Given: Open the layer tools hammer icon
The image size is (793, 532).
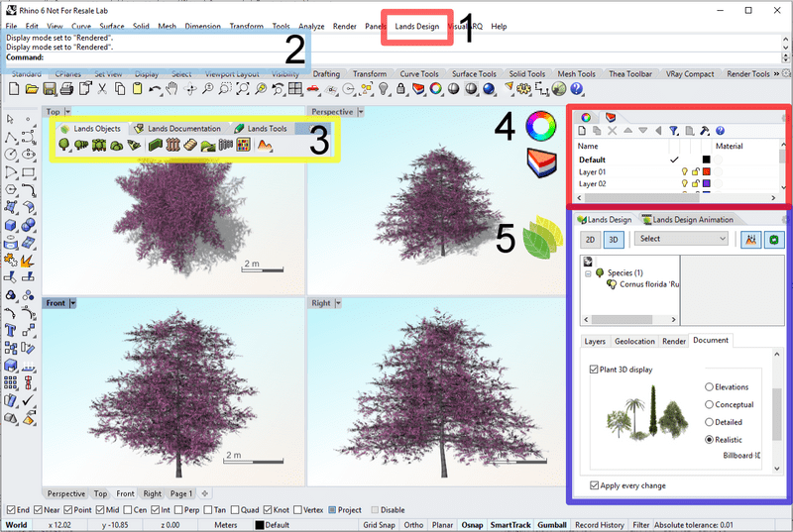Looking at the screenshot, I should [704, 131].
